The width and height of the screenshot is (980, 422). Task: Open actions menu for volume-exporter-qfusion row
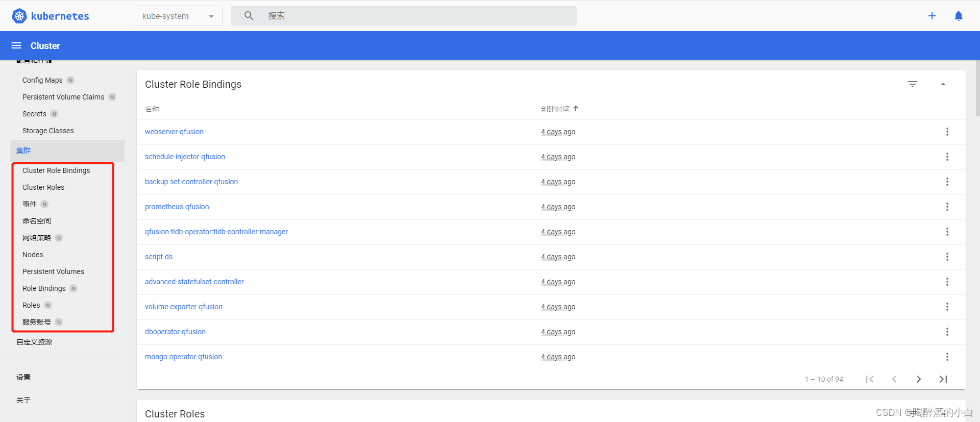coord(947,307)
